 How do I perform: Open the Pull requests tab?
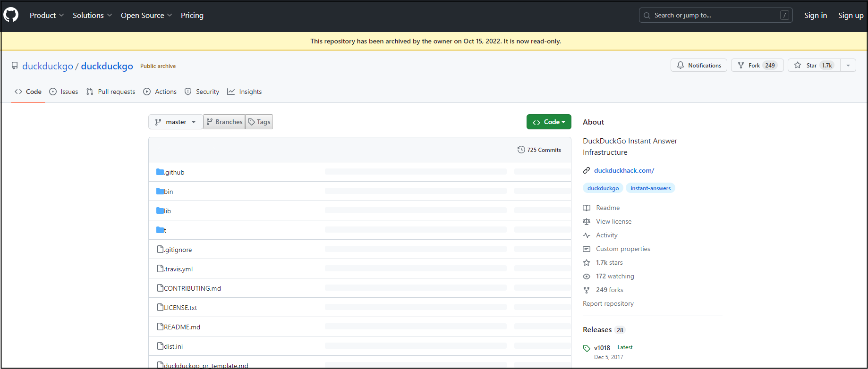click(111, 92)
